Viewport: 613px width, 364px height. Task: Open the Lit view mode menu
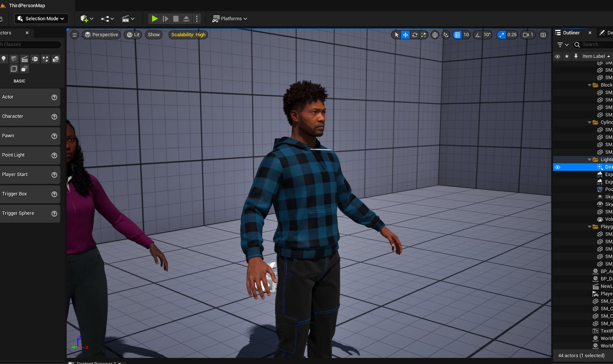coord(133,35)
